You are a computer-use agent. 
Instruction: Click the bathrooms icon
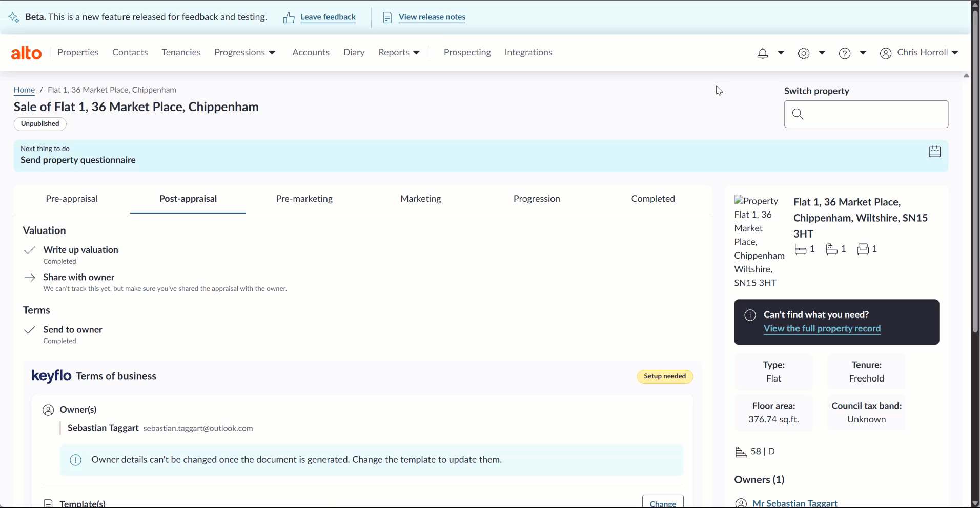pos(831,249)
